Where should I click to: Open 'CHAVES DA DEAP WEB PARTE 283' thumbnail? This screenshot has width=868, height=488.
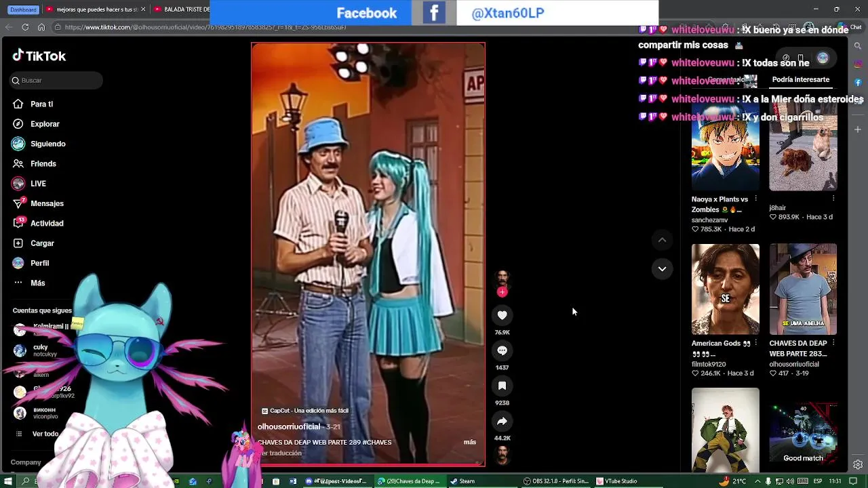pyautogui.click(x=803, y=289)
